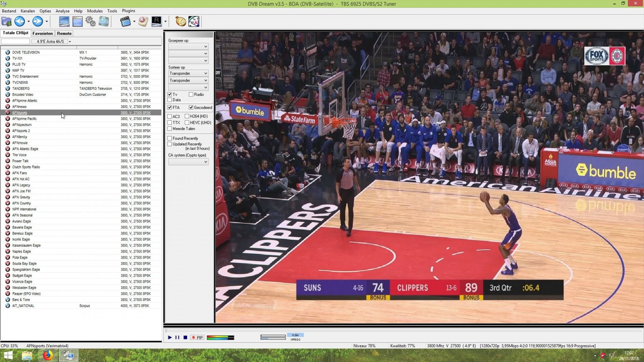Open settings using the gears icon

(90, 21)
